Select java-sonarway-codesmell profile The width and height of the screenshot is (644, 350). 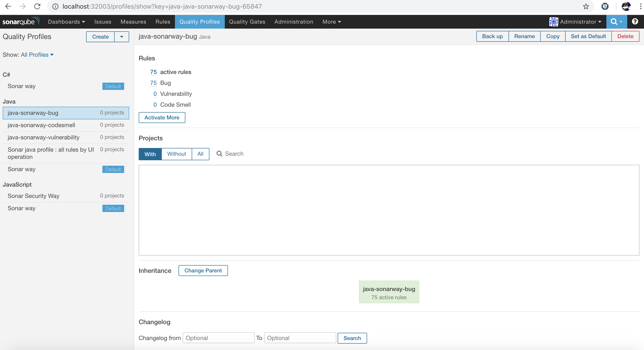tap(41, 125)
